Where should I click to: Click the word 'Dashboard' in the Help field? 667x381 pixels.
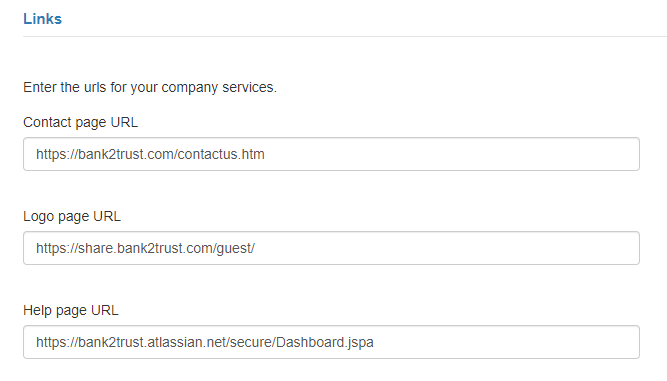click(x=310, y=342)
